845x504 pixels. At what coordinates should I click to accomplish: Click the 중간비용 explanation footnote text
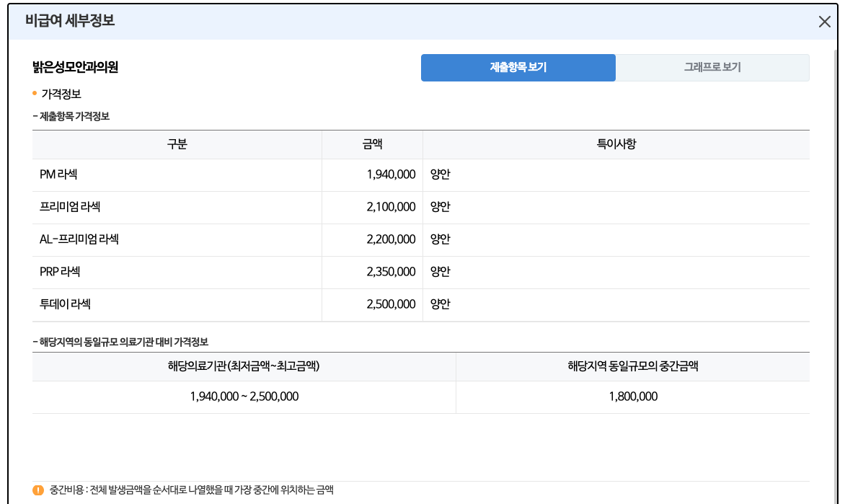[191, 490]
